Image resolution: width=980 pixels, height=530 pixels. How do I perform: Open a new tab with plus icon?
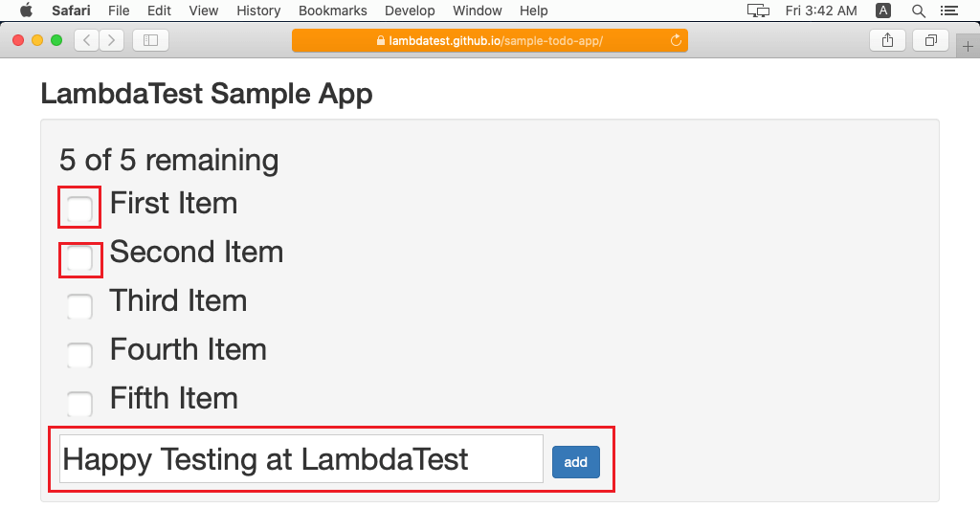(x=968, y=47)
